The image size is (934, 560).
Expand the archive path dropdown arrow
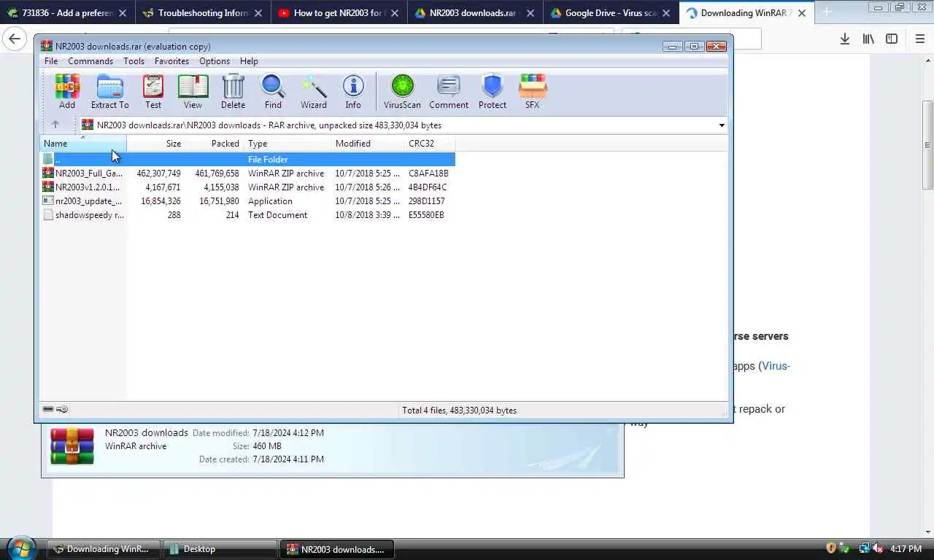[722, 125]
